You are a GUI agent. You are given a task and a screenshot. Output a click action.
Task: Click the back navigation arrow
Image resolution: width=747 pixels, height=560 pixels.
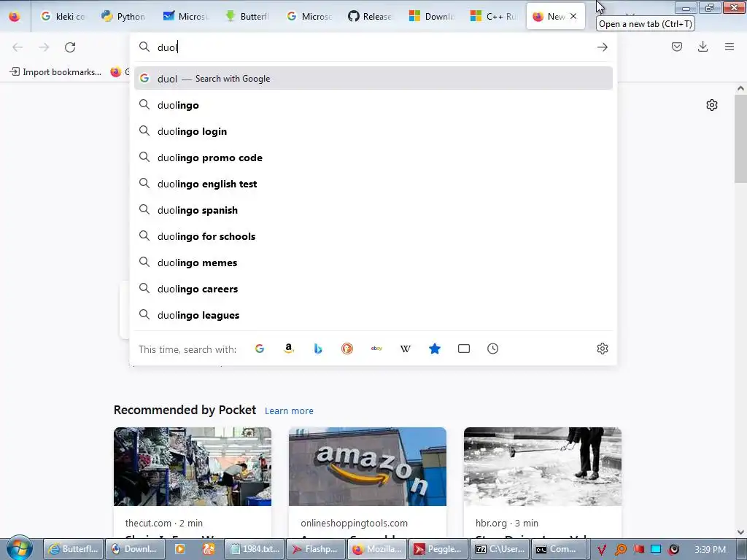[x=18, y=47]
